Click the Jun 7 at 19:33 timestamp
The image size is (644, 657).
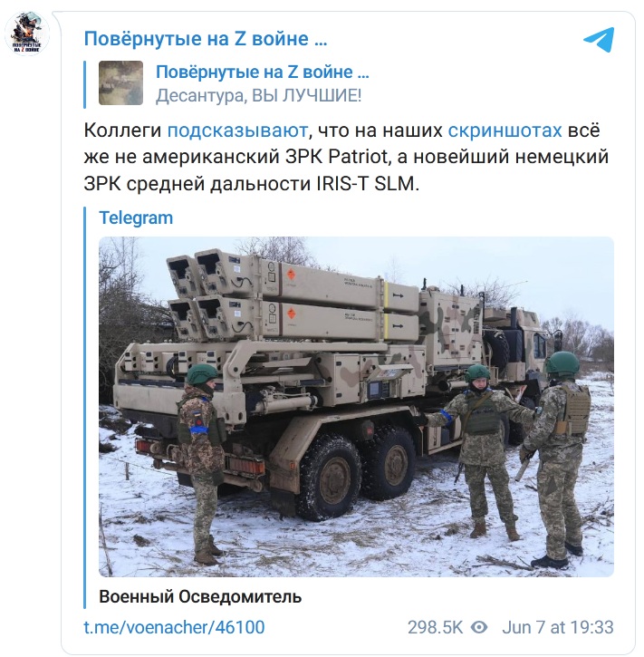click(x=558, y=628)
